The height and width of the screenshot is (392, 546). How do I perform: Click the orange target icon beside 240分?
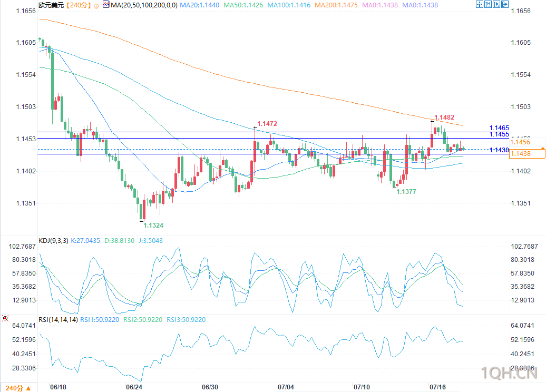(96, 6)
